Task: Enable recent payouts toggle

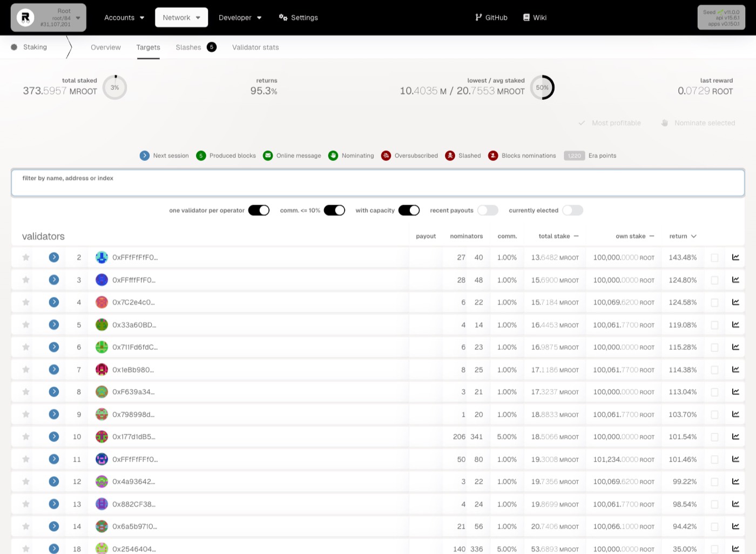Action: click(488, 211)
